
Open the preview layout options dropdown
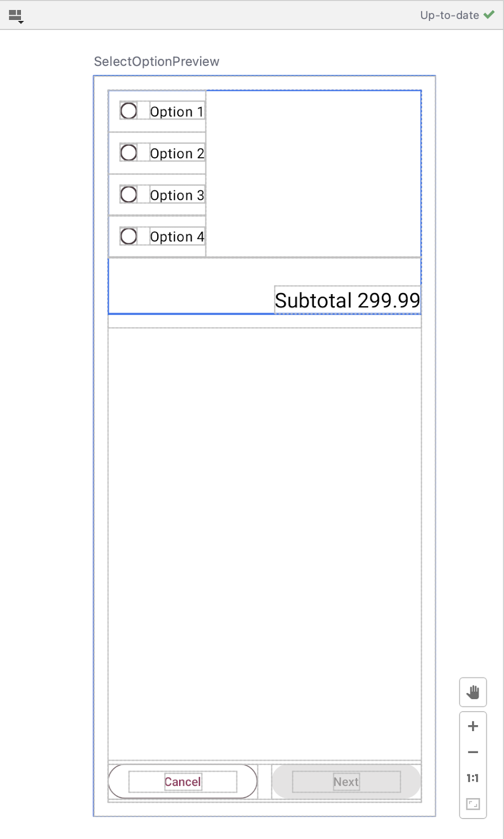16,16
